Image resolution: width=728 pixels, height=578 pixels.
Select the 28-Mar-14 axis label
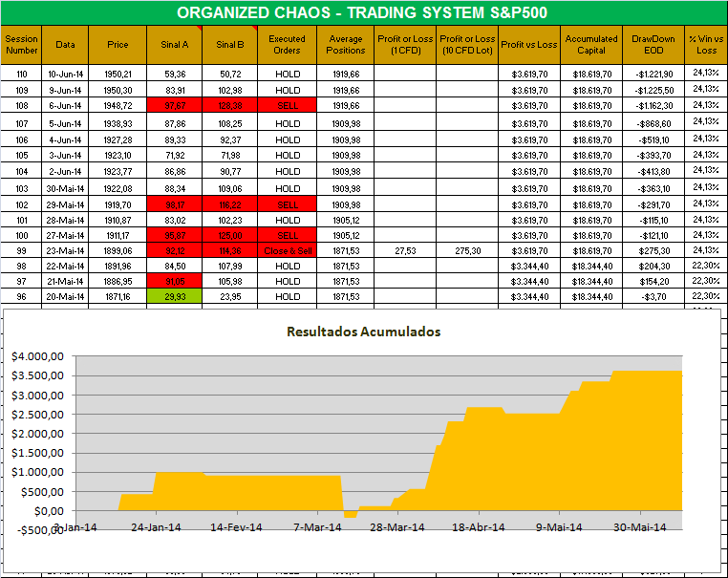point(397,527)
